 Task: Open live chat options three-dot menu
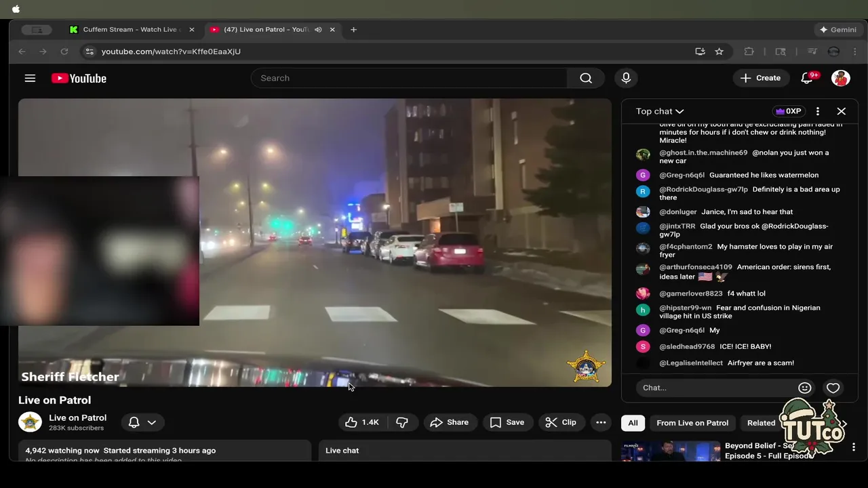coord(818,111)
